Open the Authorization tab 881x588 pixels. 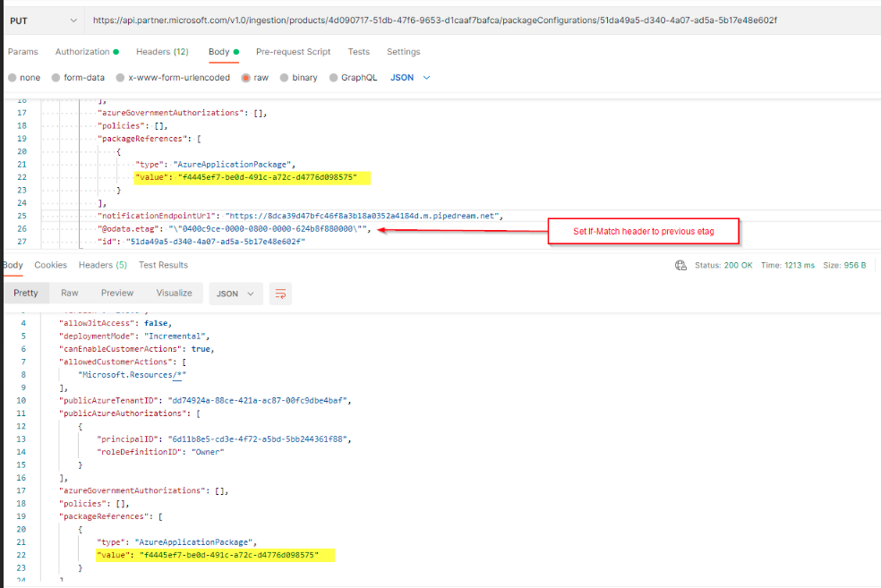[x=87, y=52]
